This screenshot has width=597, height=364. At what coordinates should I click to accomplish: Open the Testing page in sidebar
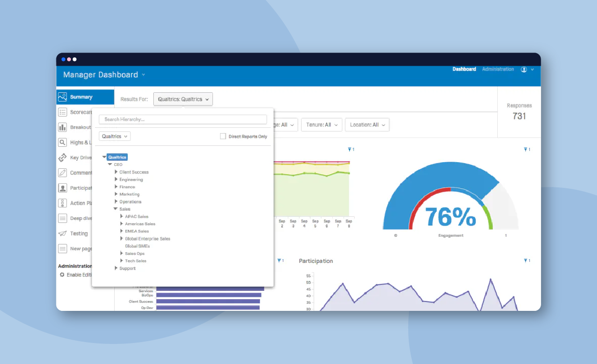click(x=79, y=234)
